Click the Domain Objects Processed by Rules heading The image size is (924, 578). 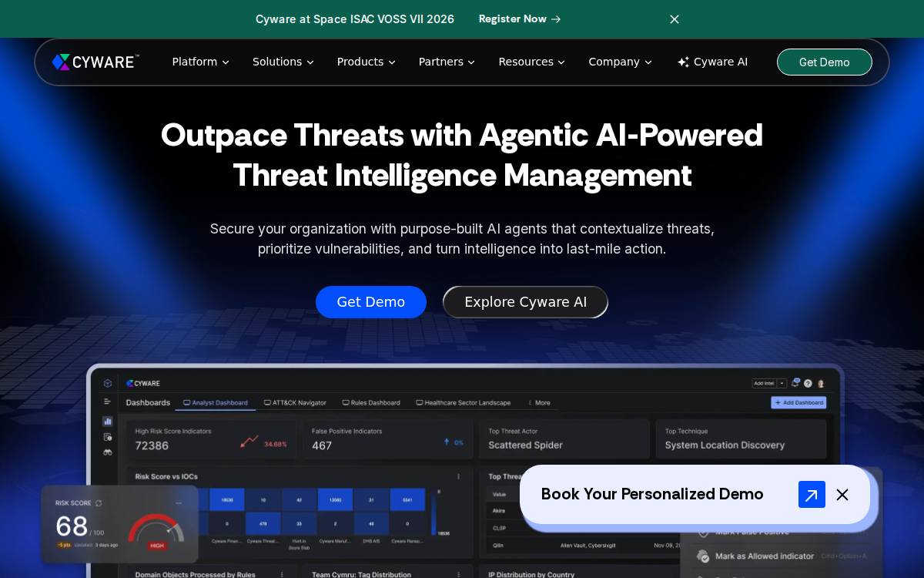click(195, 574)
